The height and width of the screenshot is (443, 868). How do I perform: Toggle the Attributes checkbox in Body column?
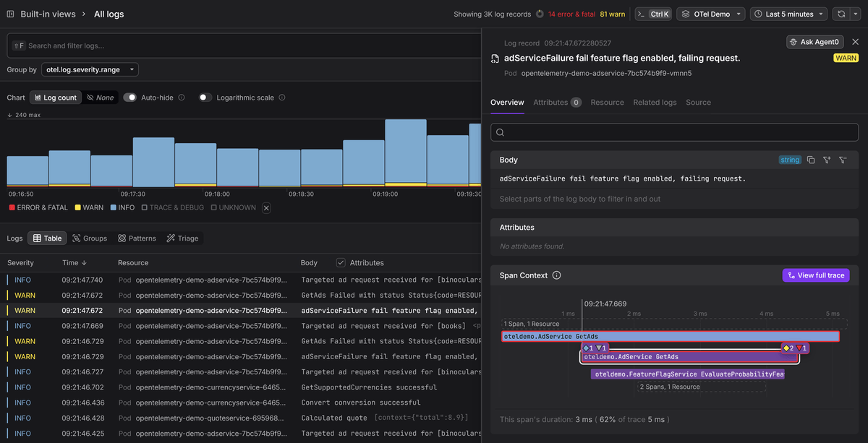[341, 262]
